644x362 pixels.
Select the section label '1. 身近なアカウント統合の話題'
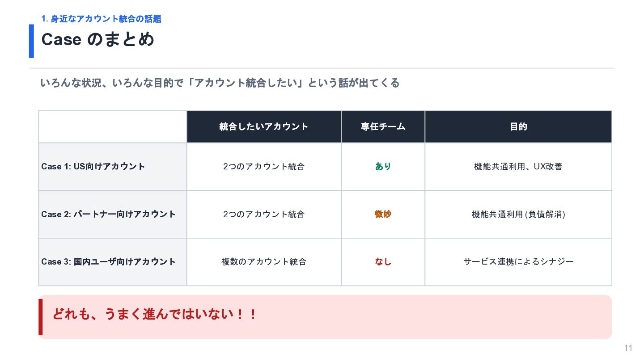click(x=101, y=19)
